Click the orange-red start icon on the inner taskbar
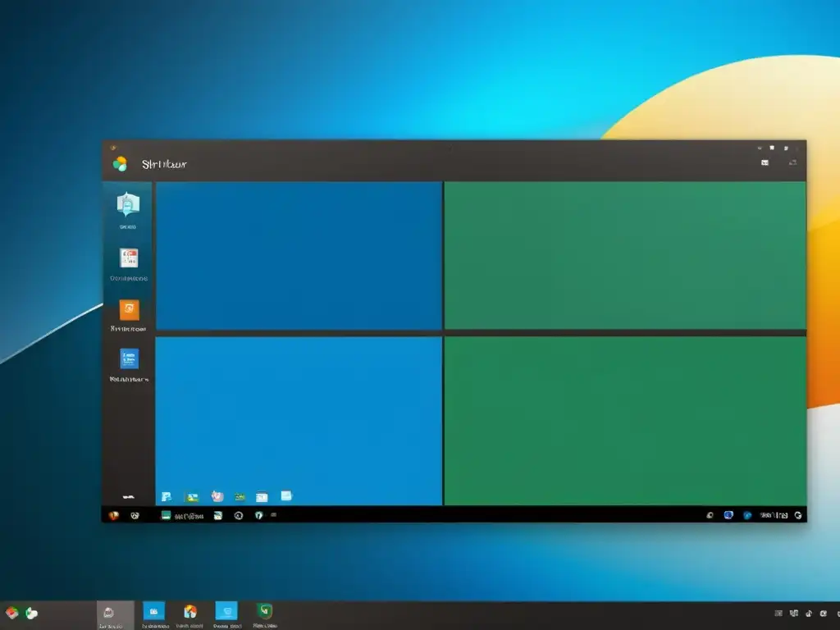Image resolution: width=840 pixels, height=630 pixels. click(113, 515)
